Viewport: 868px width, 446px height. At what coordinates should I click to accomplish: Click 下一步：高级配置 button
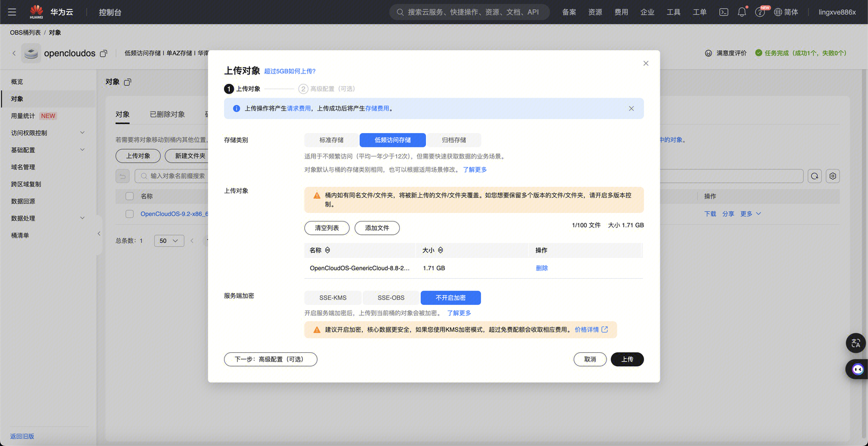pyautogui.click(x=271, y=359)
